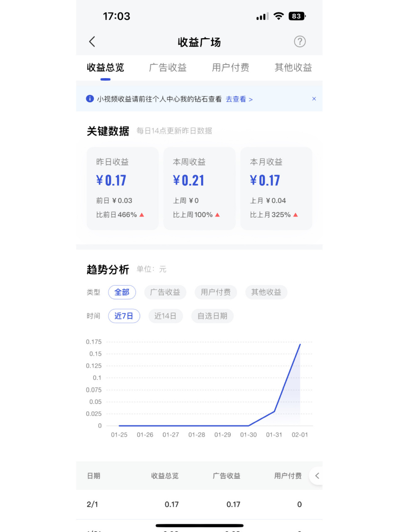
Task: Tap red up-arrow beside 100%
Action: pos(217,215)
